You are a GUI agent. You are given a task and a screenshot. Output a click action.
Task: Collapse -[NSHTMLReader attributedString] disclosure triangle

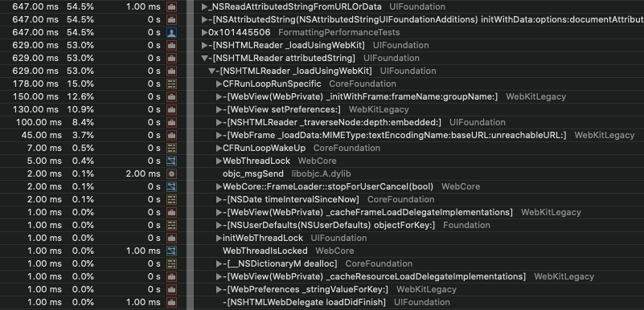pos(204,59)
